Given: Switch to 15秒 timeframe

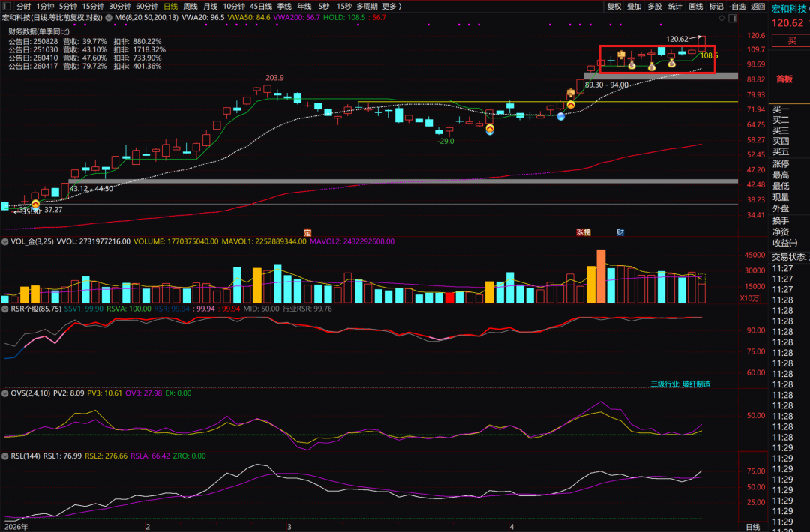Looking at the screenshot, I should point(344,6).
